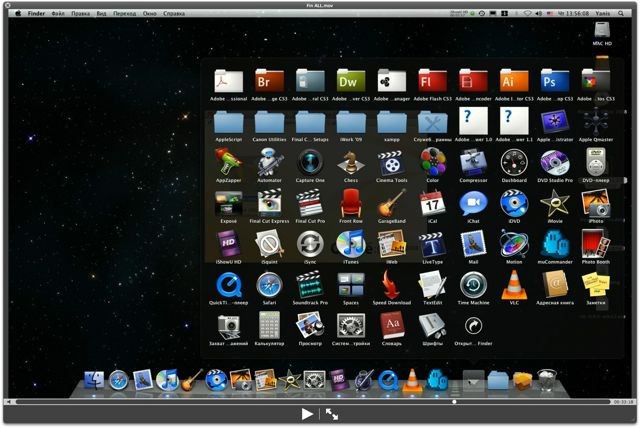Image resolution: width=640 pixels, height=428 pixels.
Task: Open the LiveType app icon
Action: (x=433, y=244)
